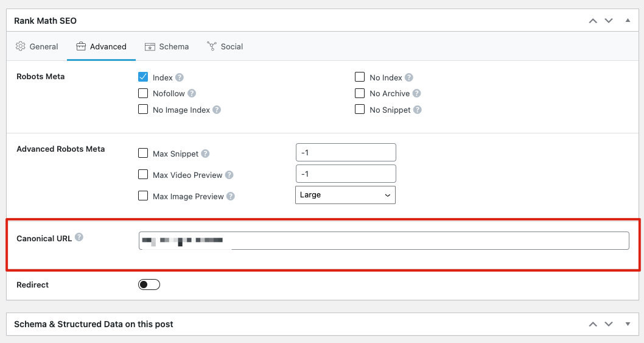Open the Social tab

(225, 46)
